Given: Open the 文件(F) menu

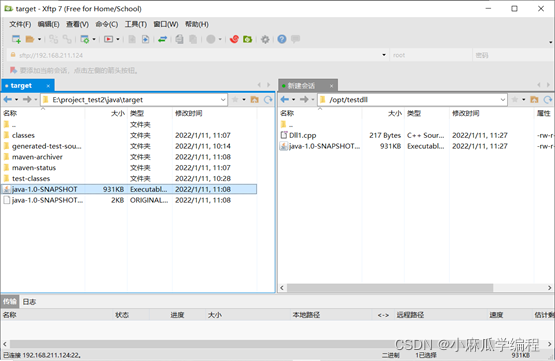Looking at the screenshot, I should tap(20, 24).
